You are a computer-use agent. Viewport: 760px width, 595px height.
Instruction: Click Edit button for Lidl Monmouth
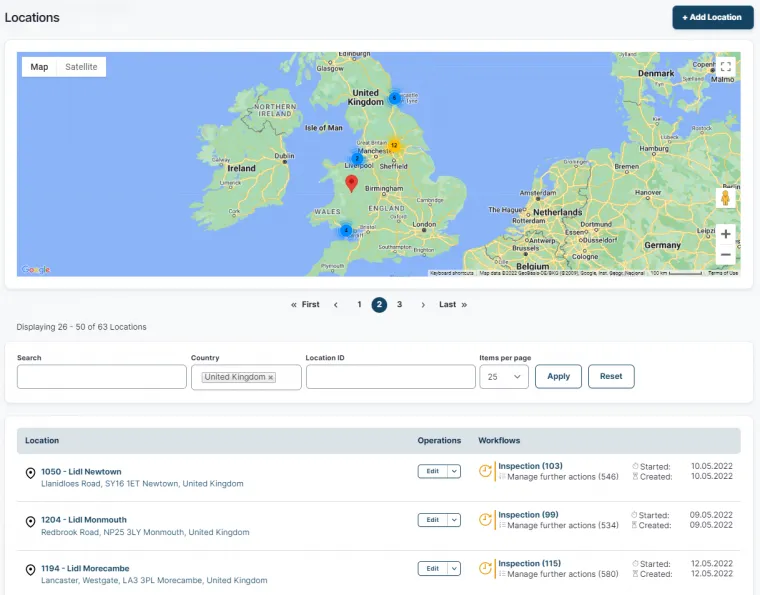(x=433, y=520)
